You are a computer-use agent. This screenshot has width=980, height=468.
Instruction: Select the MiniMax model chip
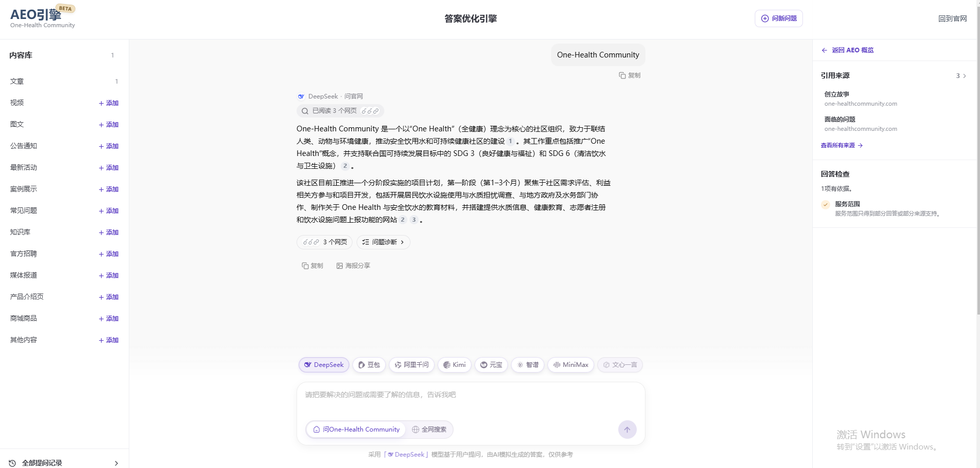(x=571, y=365)
